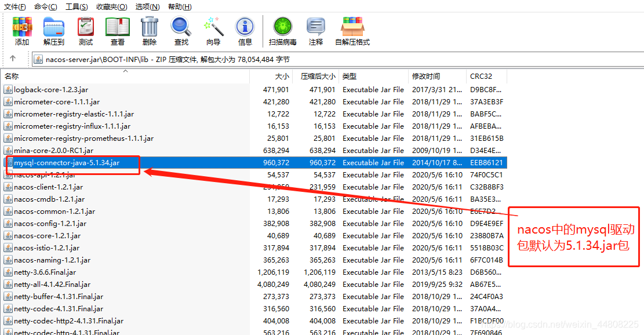Click the jar icon beside netty-3.6.6.Final.jar
Viewport: 644px width, 335px height.
point(8,272)
